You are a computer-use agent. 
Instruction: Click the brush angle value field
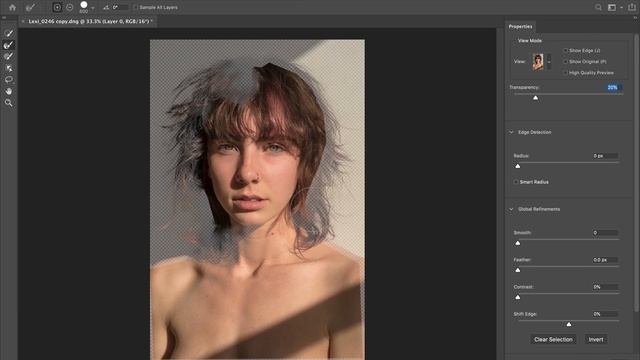coord(120,7)
